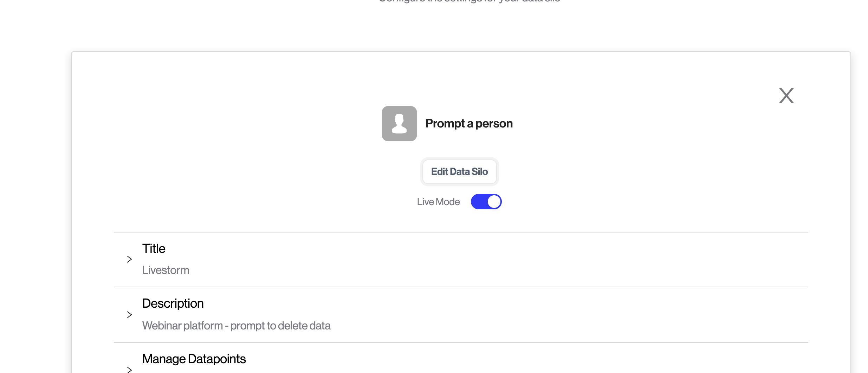
Task: Select the Title heading row
Action: coord(461,260)
